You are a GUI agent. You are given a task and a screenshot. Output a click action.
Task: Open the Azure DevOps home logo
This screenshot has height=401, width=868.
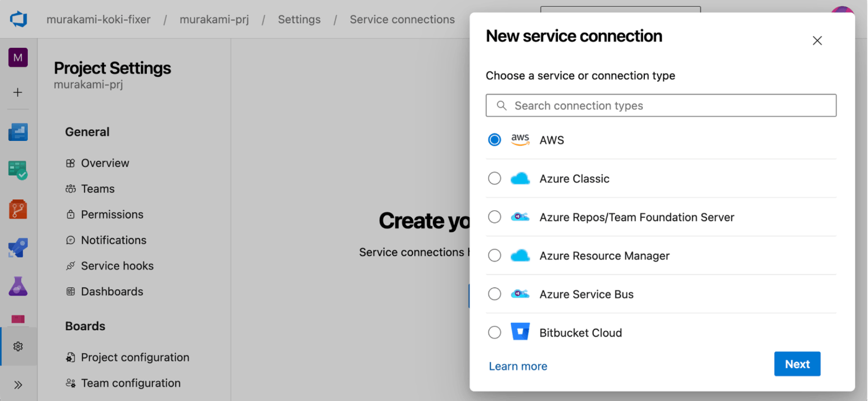pyautogui.click(x=18, y=19)
